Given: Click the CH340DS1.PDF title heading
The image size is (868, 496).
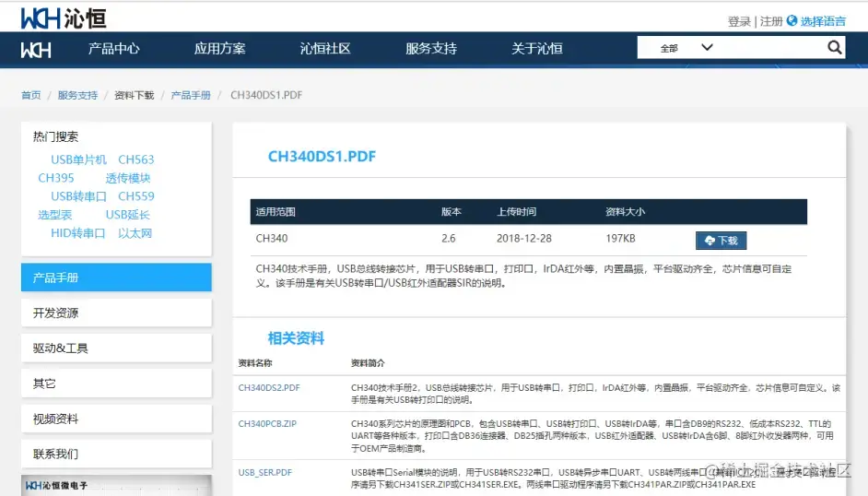Looking at the screenshot, I should pyautogui.click(x=322, y=156).
